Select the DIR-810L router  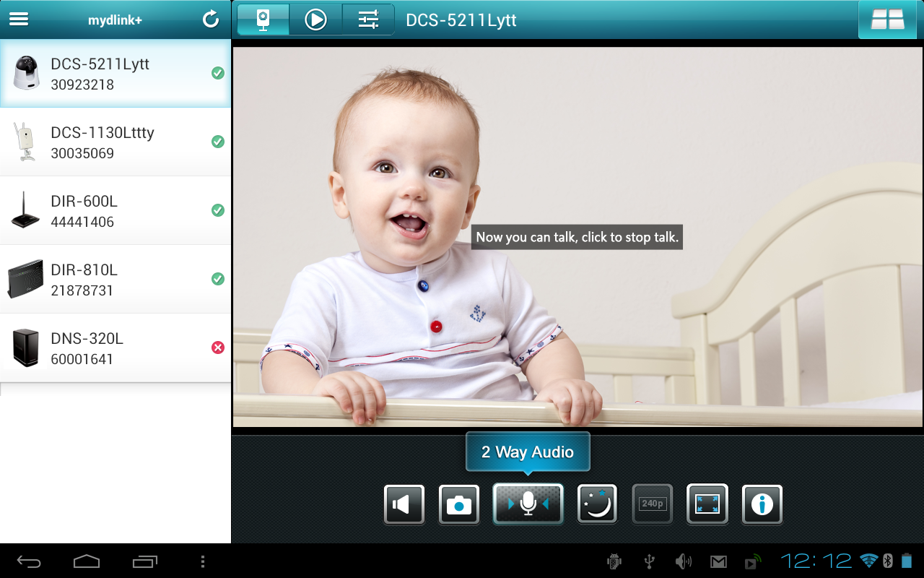(115, 278)
